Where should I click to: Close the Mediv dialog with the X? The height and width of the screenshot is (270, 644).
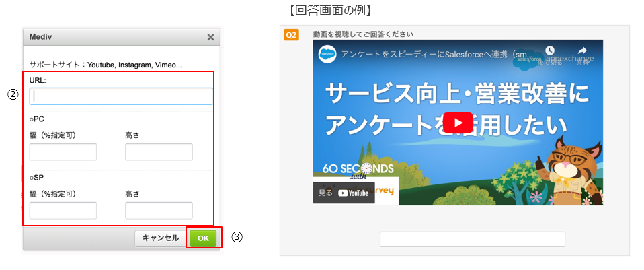210,38
